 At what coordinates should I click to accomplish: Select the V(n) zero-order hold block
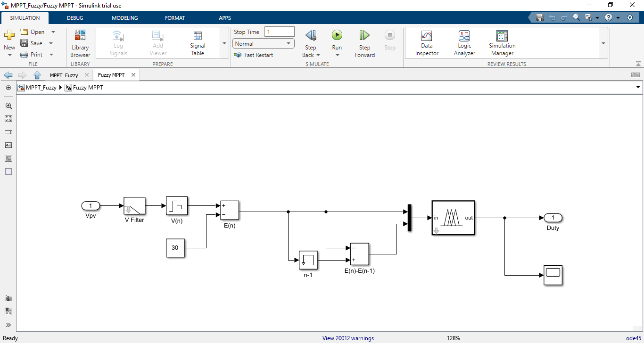(x=177, y=205)
